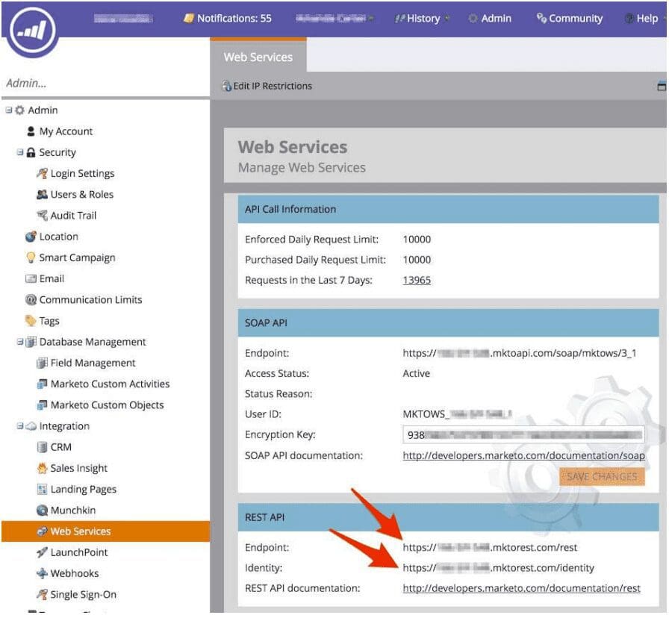Click the Field Management icon
Screen dimensions: 672x618
[x=42, y=363]
